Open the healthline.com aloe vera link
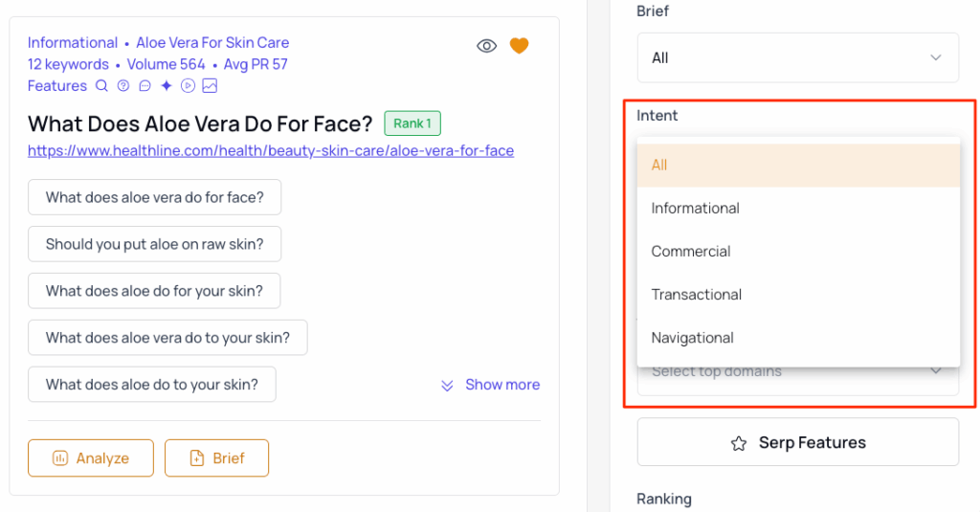 pyautogui.click(x=271, y=150)
